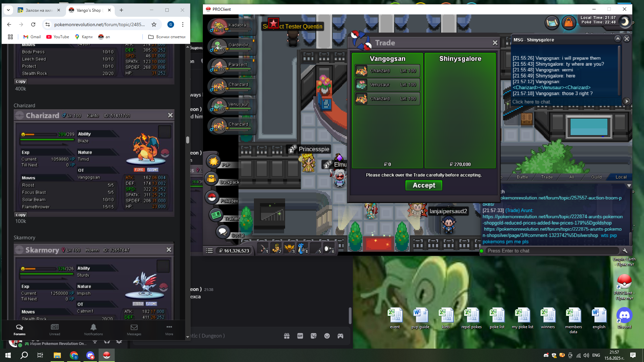Image resolution: width=644 pixels, height=362 pixels.
Task: Open Chrome three-dot menu
Action: (x=183, y=24)
